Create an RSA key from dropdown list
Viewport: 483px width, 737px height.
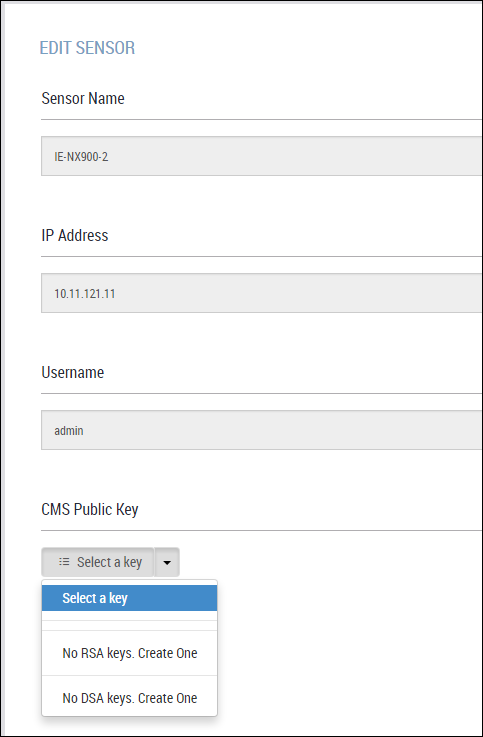coord(130,653)
